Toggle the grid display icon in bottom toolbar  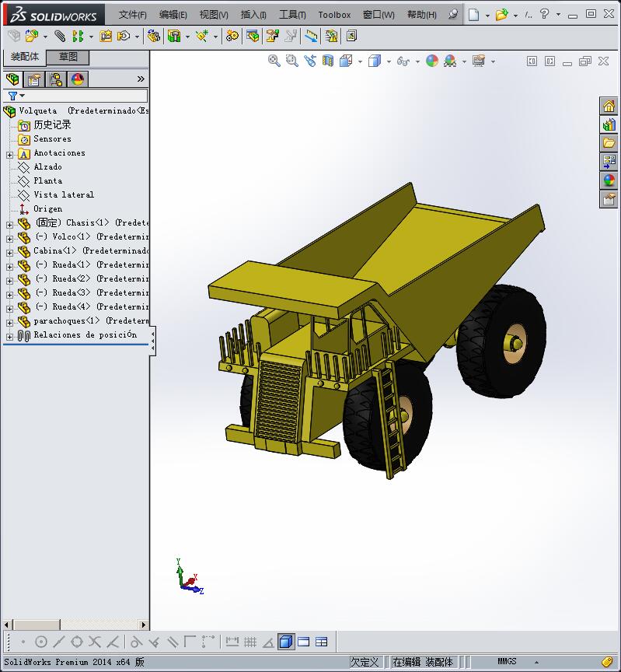(250, 642)
